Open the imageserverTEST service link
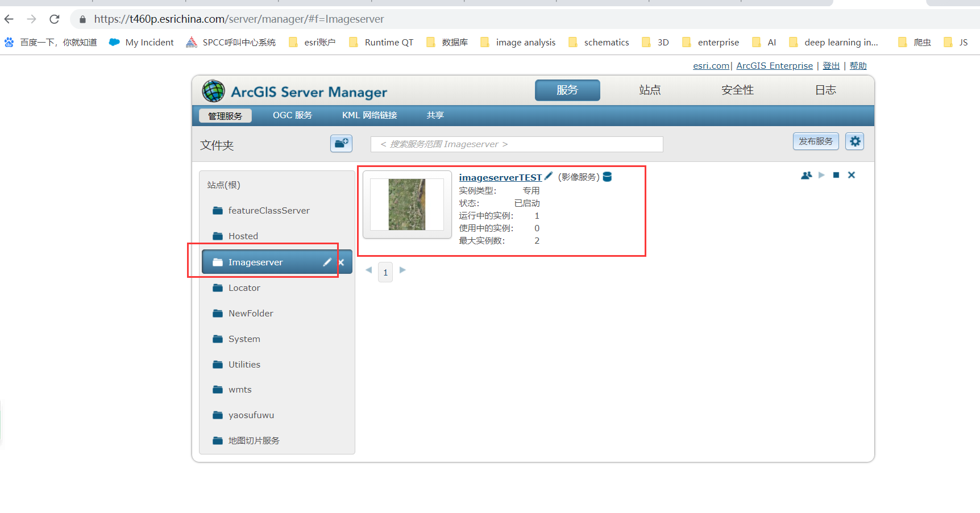 pyautogui.click(x=500, y=177)
